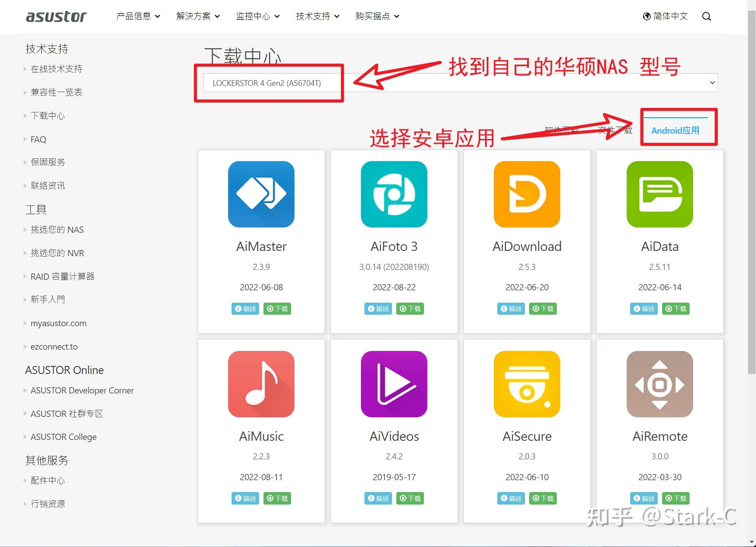This screenshot has height=547, width=756.
Task: Show AiData 描述 description
Action: [644, 308]
